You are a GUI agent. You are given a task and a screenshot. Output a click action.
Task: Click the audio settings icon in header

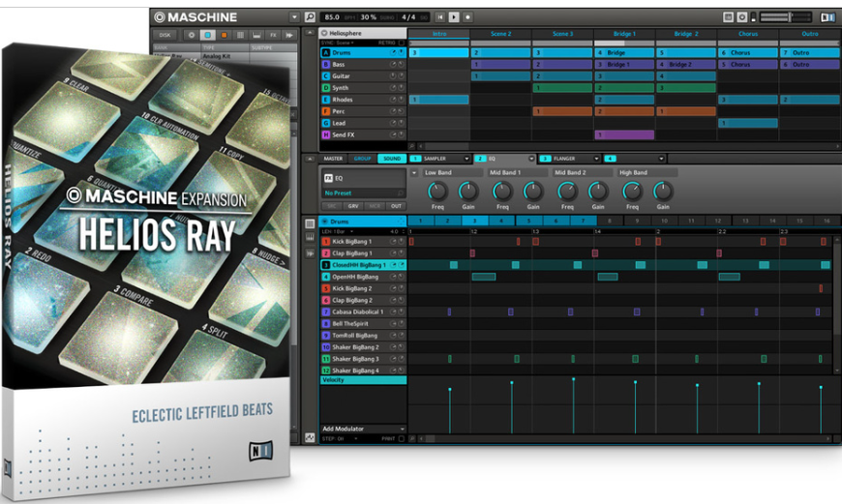(x=742, y=17)
